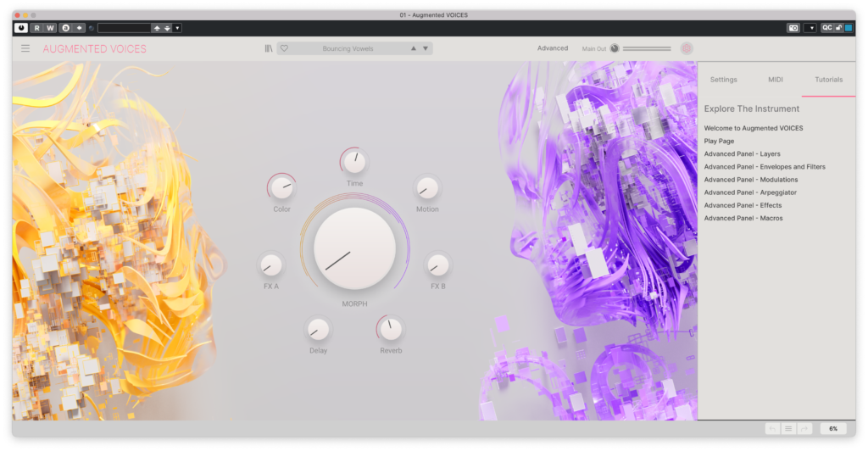Screen dimensions: 868x451
Task: Load previous preset with up arrow
Action: point(413,48)
